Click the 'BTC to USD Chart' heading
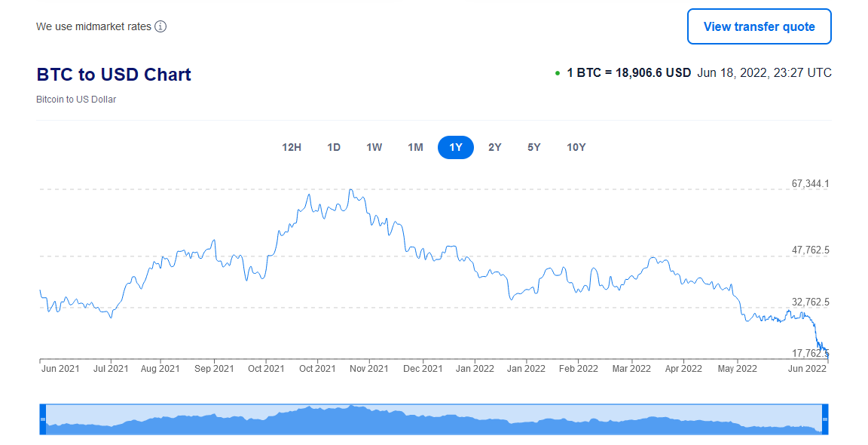The image size is (868, 445). pos(114,74)
